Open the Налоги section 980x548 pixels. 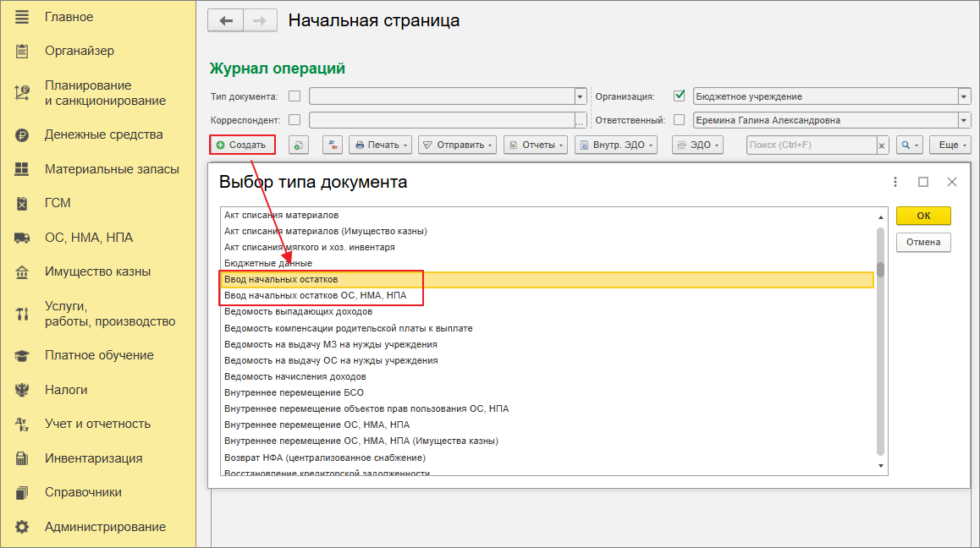(66, 390)
